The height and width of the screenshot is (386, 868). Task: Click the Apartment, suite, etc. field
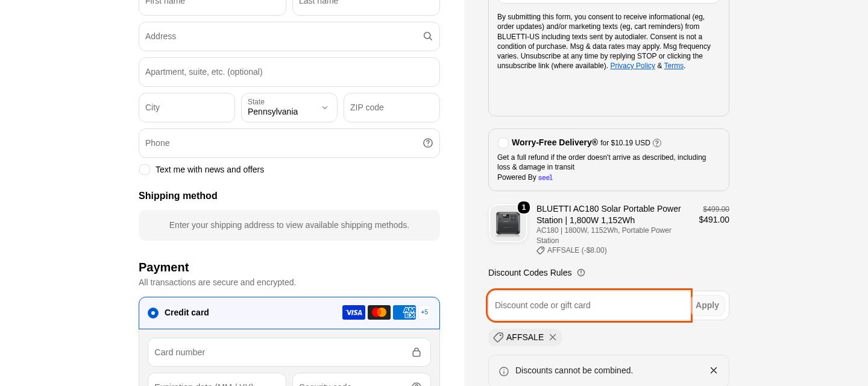coord(289,72)
